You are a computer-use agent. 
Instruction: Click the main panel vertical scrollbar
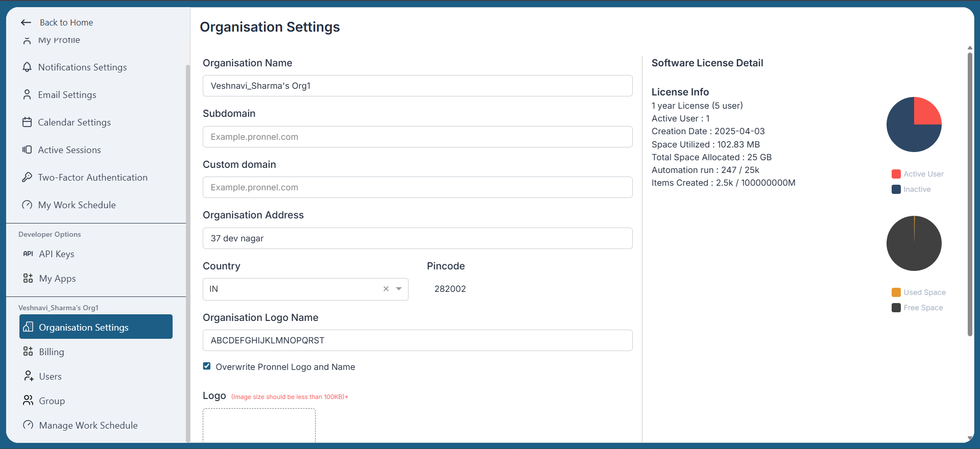click(970, 194)
